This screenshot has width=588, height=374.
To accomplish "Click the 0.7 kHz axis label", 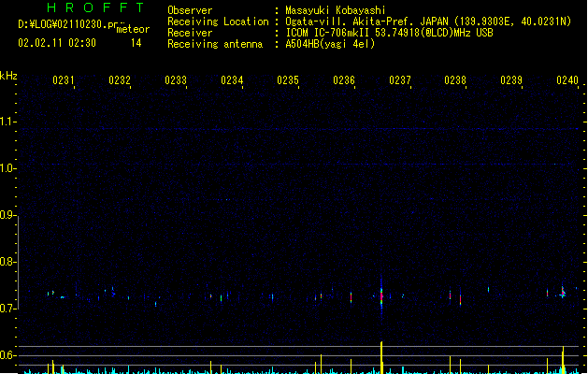I will (7, 309).
